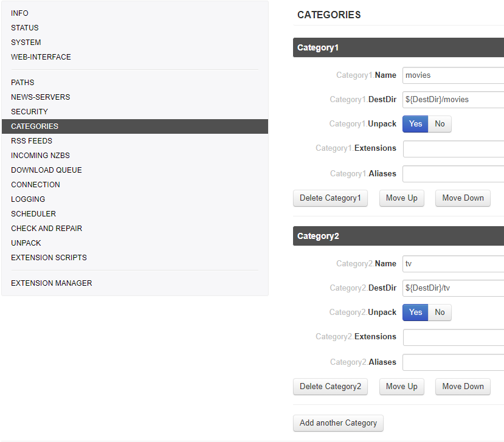Set Category1 Unpack to No
This screenshot has height=442, width=504.
(x=440, y=124)
